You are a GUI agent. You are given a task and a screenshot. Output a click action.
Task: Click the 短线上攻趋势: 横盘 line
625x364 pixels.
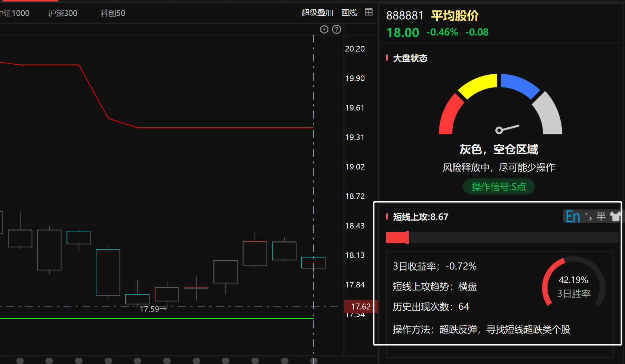(x=435, y=286)
